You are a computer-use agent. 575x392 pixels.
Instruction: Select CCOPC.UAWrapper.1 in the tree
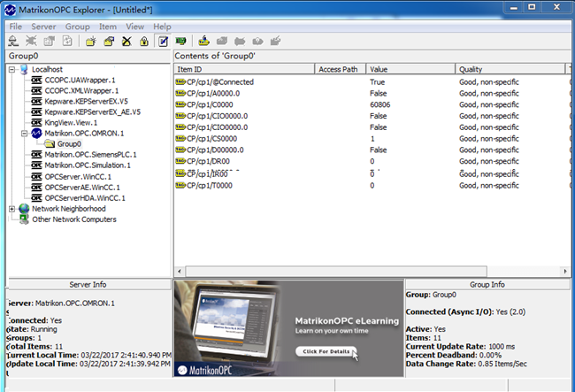coord(80,80)
